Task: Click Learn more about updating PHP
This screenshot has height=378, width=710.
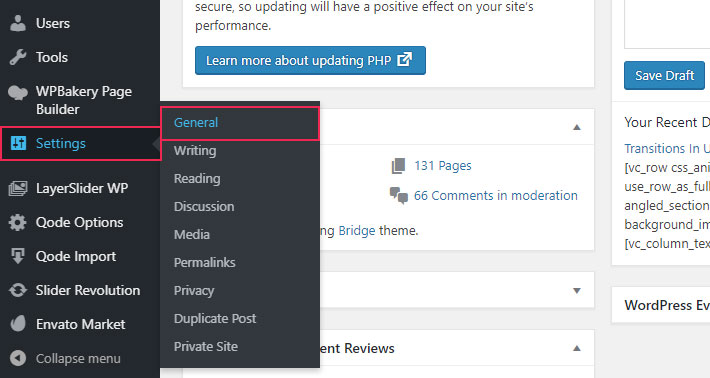Action: (x=310, y=60)
